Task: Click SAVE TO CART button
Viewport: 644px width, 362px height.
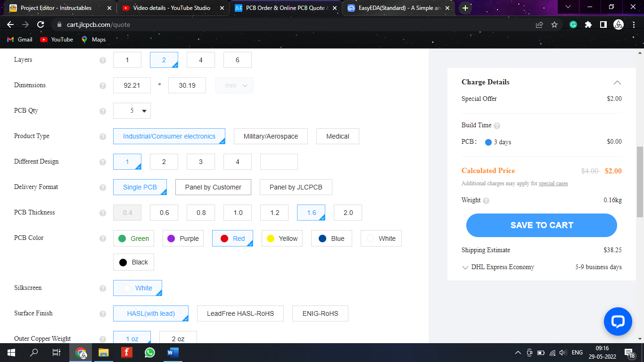Action: point(542,225)
